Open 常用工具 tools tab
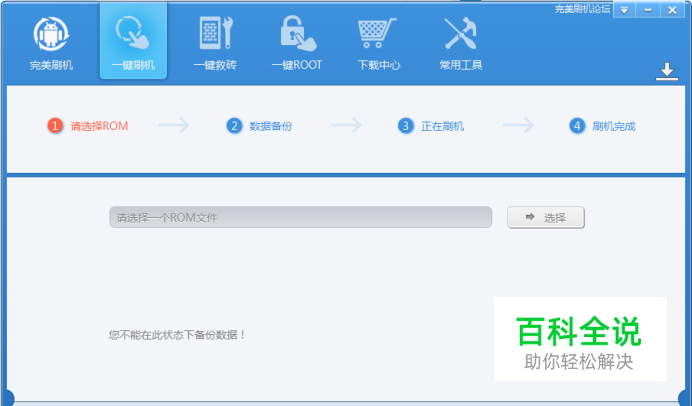 pos(461,43)
